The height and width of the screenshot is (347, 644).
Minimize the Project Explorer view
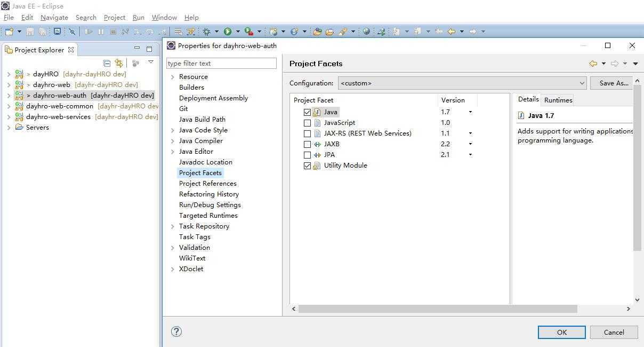pyautogui.click(x=136, y=49)
